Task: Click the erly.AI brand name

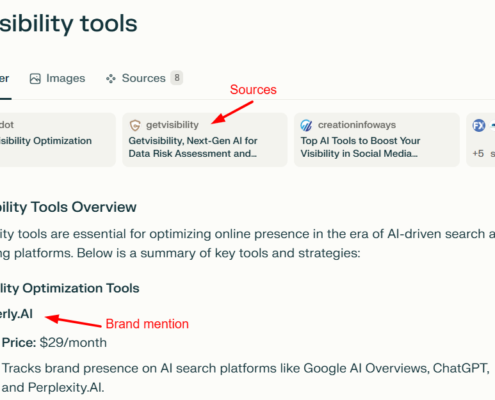Action: click(16, 314)
